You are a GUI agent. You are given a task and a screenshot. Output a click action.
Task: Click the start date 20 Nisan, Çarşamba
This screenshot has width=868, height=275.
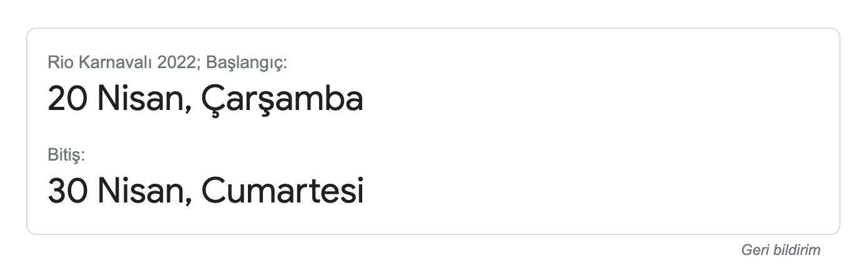205,99
